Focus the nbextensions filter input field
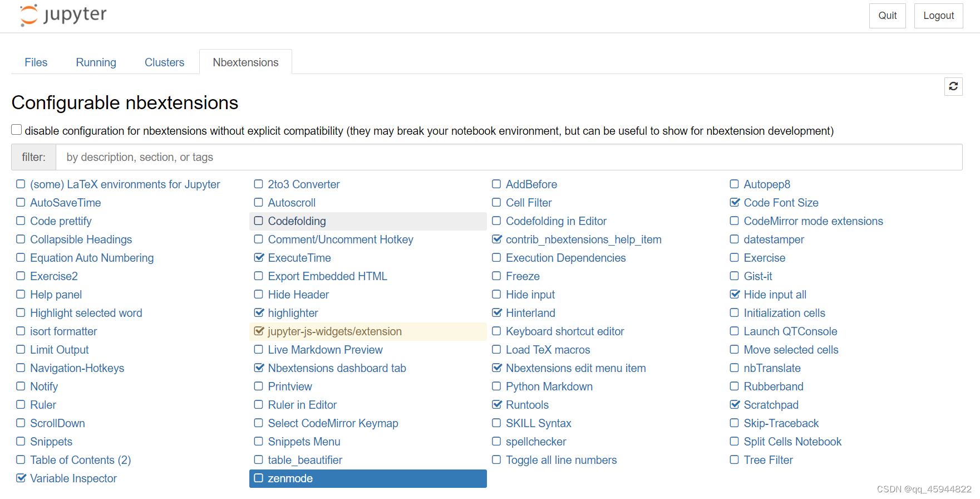 509,157
